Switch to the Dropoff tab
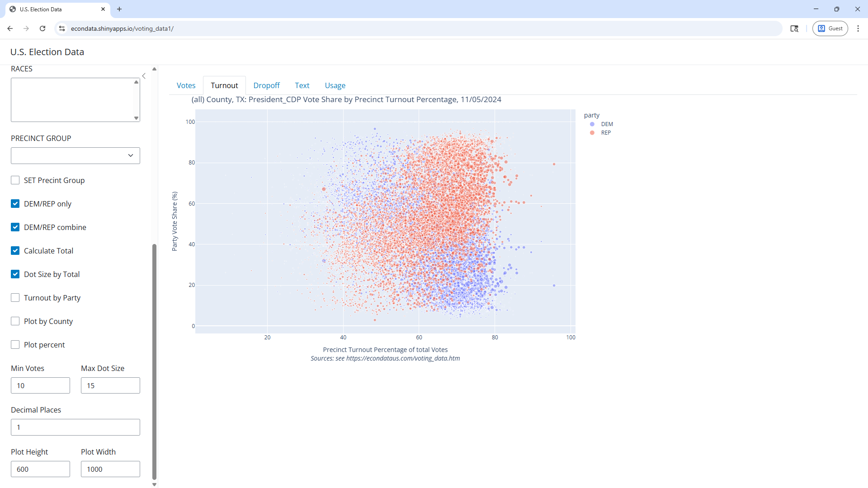Image resolution: width=868 pixels, height=488 pixels. pos(266,85)
